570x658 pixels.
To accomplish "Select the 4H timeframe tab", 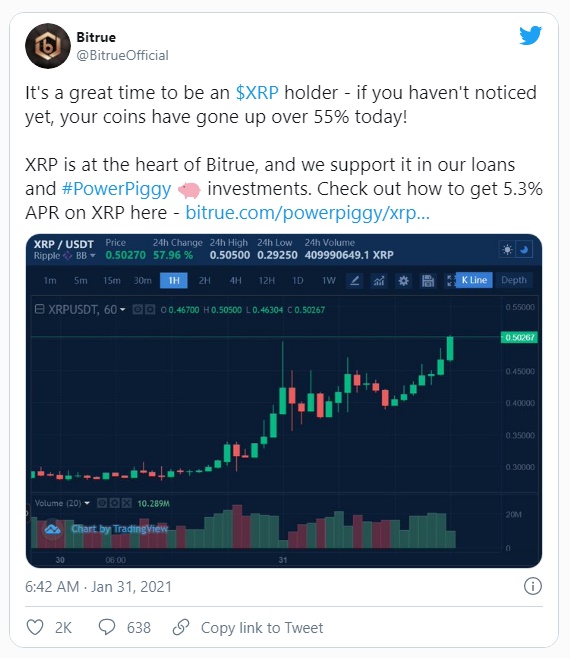I will [235, 280].
